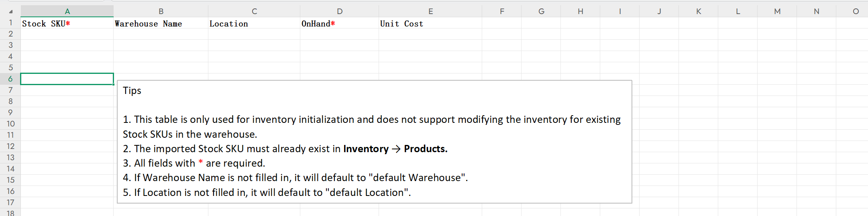Select row 17 by its number
This screenshot has height=216, width=868.
[x=10, y=203]
